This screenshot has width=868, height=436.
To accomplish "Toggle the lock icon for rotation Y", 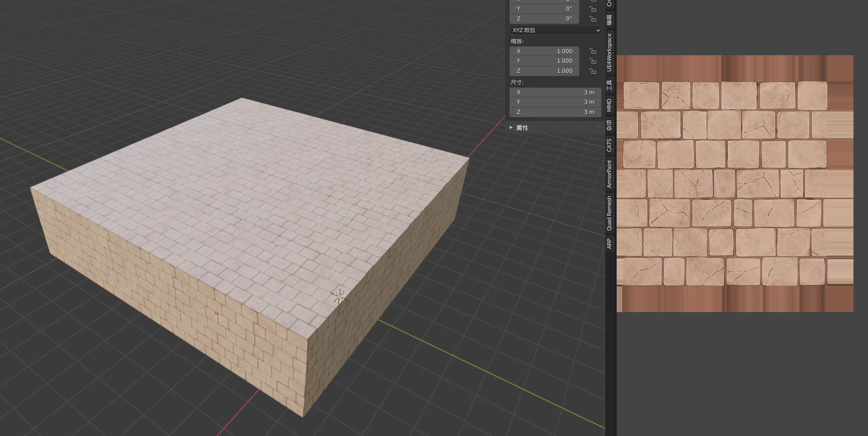I will tap(593, 9).
